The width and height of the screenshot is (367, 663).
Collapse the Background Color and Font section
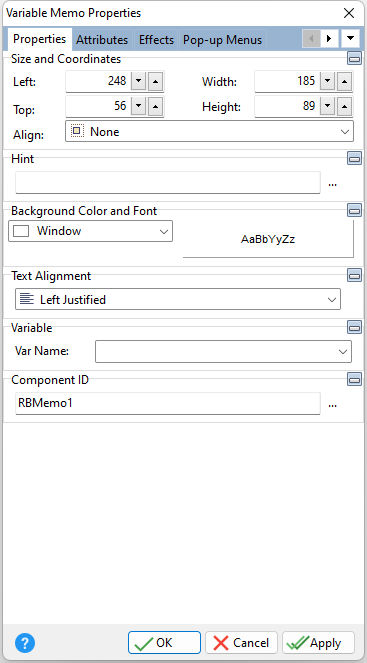pos(354,210)
